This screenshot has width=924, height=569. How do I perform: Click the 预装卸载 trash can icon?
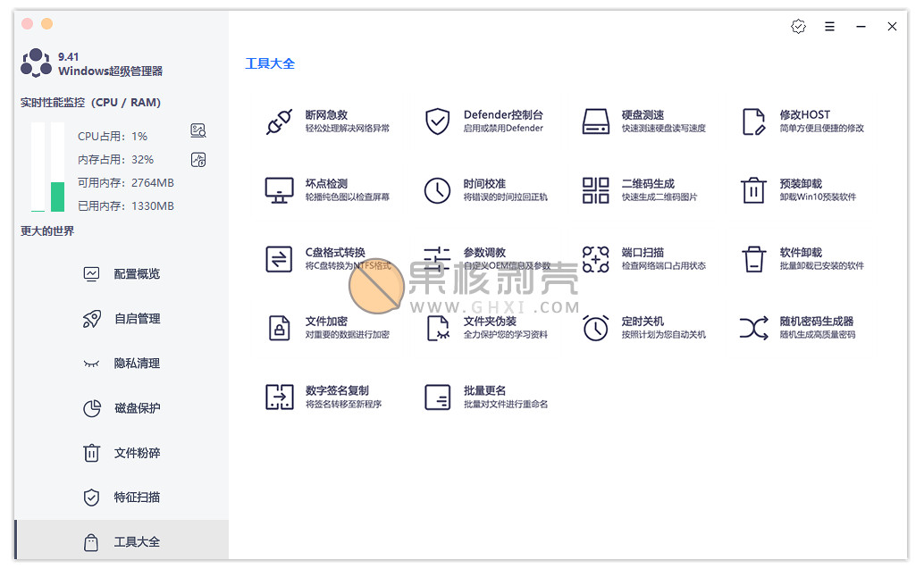753,190
